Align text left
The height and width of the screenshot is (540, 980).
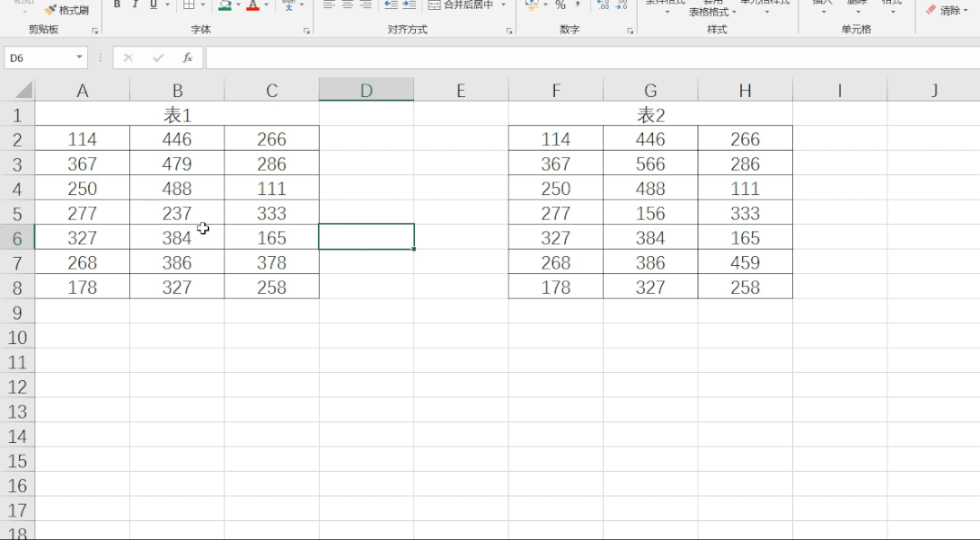[329, 5]
